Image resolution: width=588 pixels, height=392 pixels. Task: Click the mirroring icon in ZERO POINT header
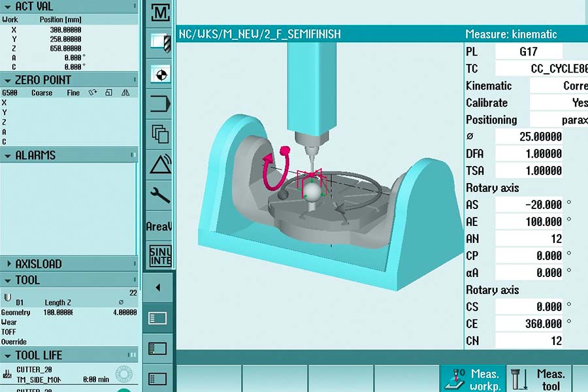tap(125, 92)
